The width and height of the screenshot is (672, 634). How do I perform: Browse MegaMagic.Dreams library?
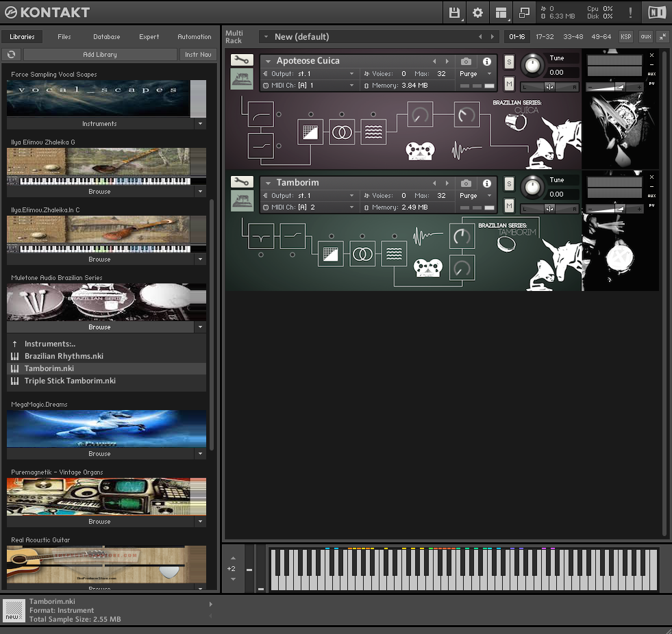click(x=100, y=454)
